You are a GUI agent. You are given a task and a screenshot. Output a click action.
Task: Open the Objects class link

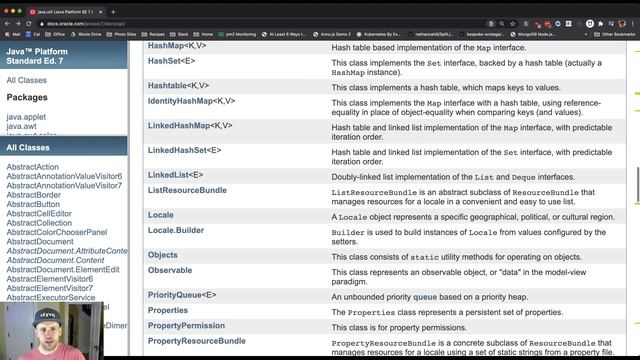162,255
